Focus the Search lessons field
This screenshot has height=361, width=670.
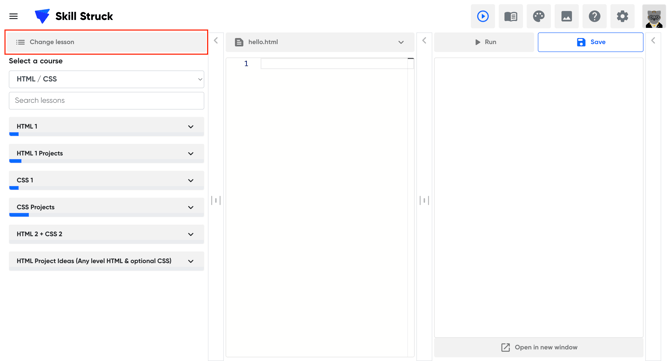(106, 100)
